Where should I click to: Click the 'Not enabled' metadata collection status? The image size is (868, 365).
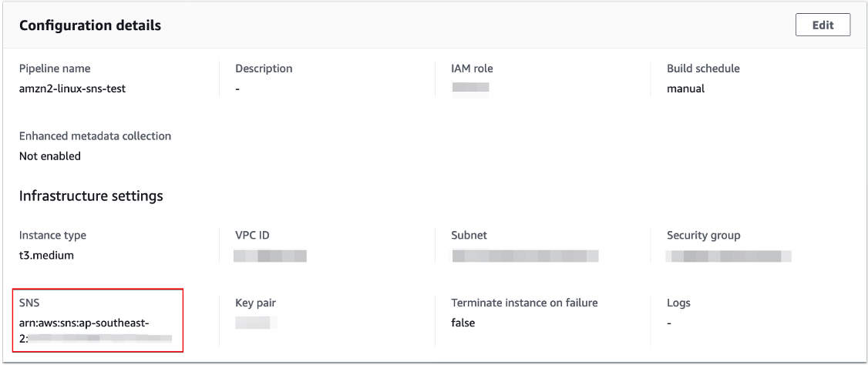point(49,156)
